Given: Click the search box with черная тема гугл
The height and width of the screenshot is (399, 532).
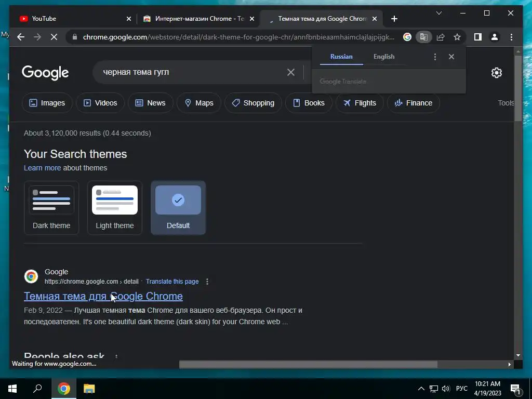Looking at the screenshot, I should [190, 72].
